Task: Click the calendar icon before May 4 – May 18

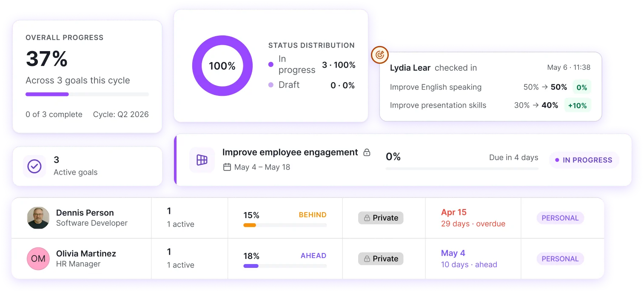Action: tap(227, 167)
